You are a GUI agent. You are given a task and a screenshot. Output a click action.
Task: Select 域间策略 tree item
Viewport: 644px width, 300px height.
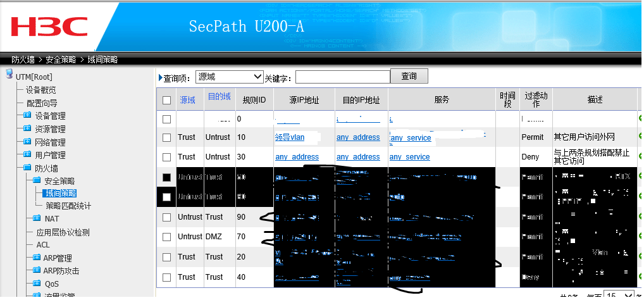(61, 193)
